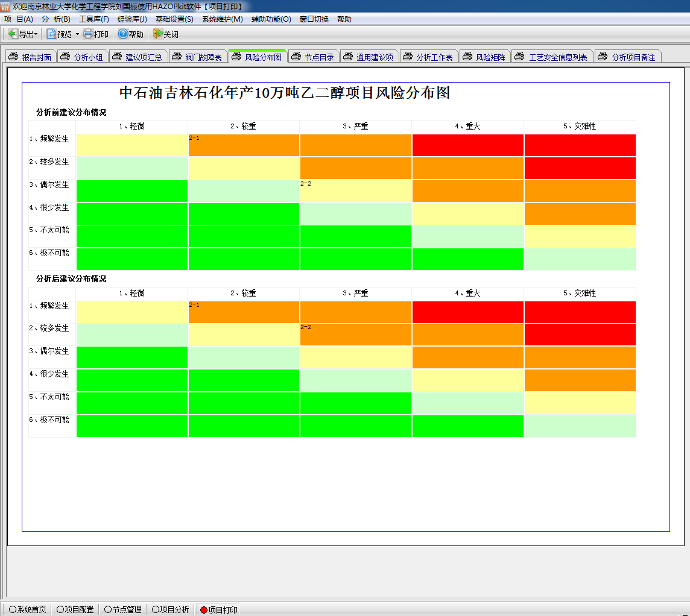Open the 系统维护(M) menu

(x=222, y=19)
